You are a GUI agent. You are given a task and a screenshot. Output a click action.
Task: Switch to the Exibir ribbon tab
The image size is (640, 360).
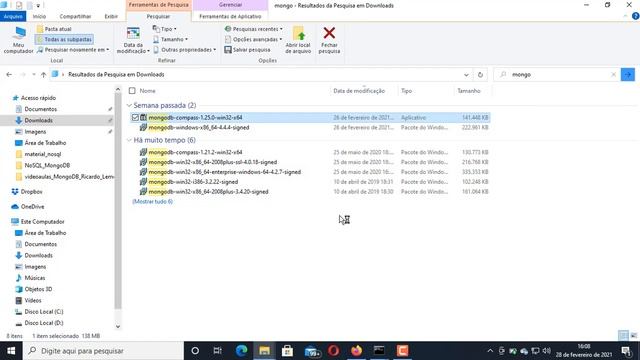coord(111,16)
